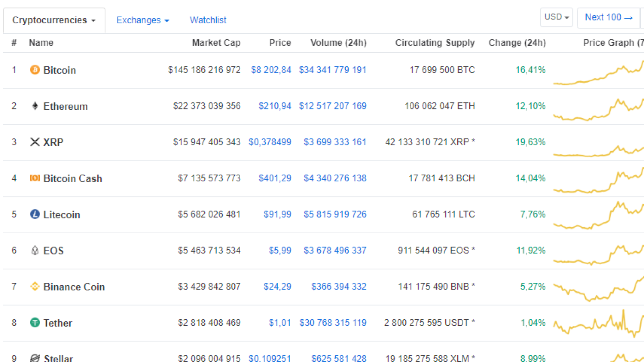Click Bitcoin price $8 202,84
The height and width of the screenshot is (362, 644).
[x=271, y=70]
